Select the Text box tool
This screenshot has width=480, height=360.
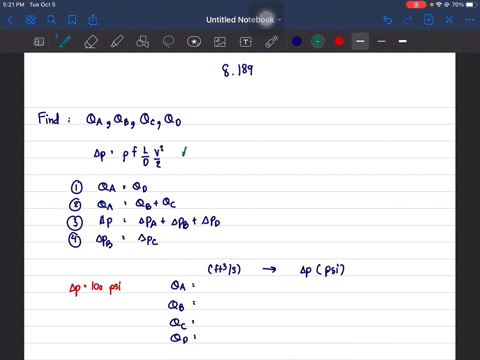pyautogui.click(x=246, y=42)
